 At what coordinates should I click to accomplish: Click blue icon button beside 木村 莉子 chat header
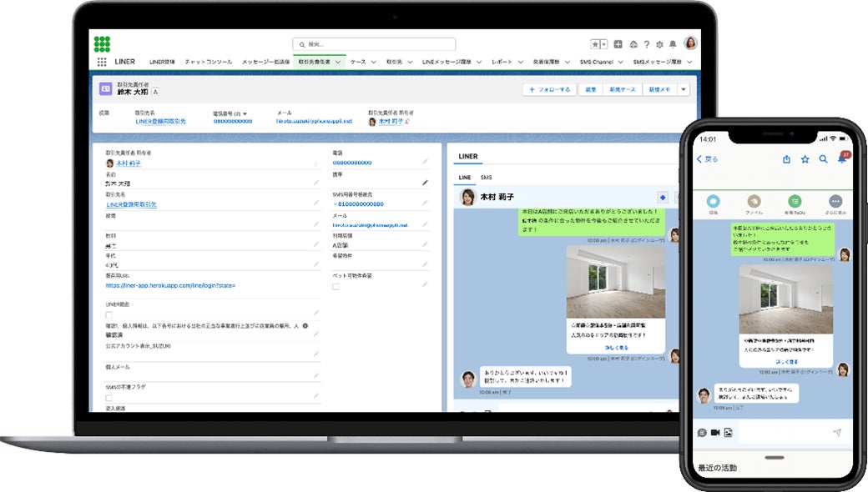[x=663, y=198]
